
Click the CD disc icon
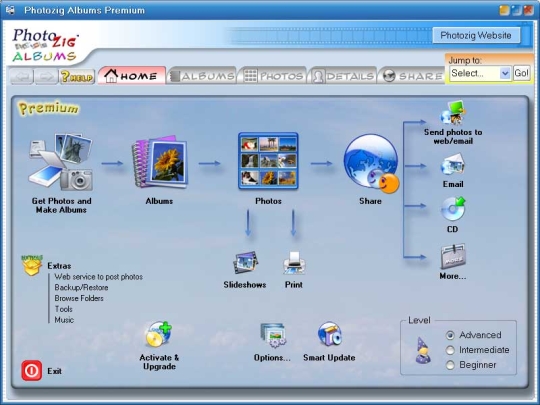click(453, 209)
